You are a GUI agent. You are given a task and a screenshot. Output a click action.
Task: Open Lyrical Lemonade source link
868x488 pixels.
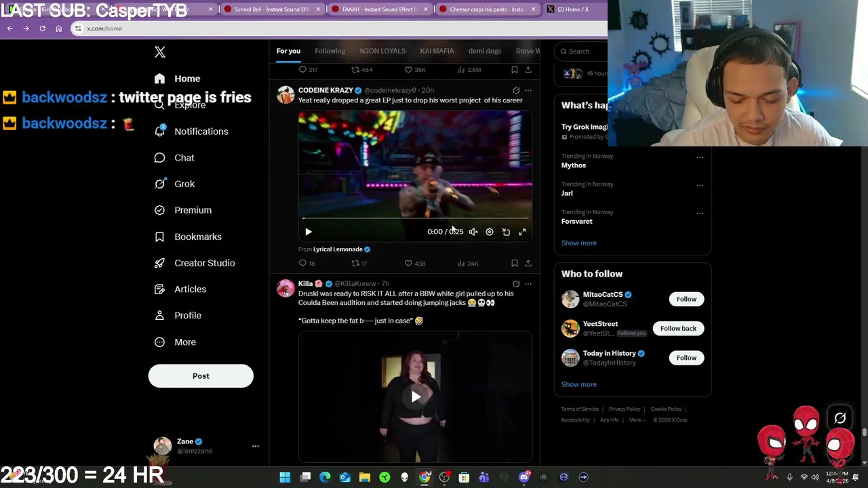[338, 249]
